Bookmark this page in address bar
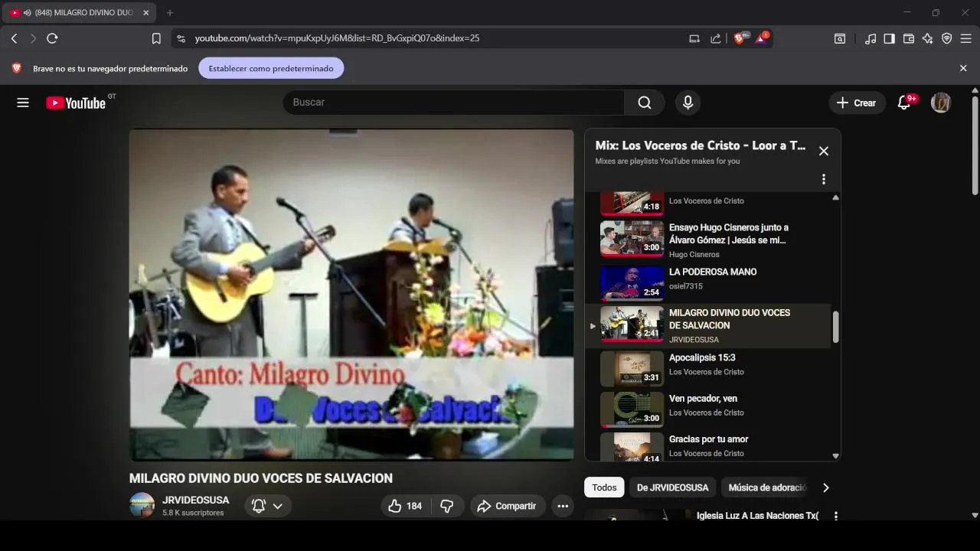 (156, 38)
